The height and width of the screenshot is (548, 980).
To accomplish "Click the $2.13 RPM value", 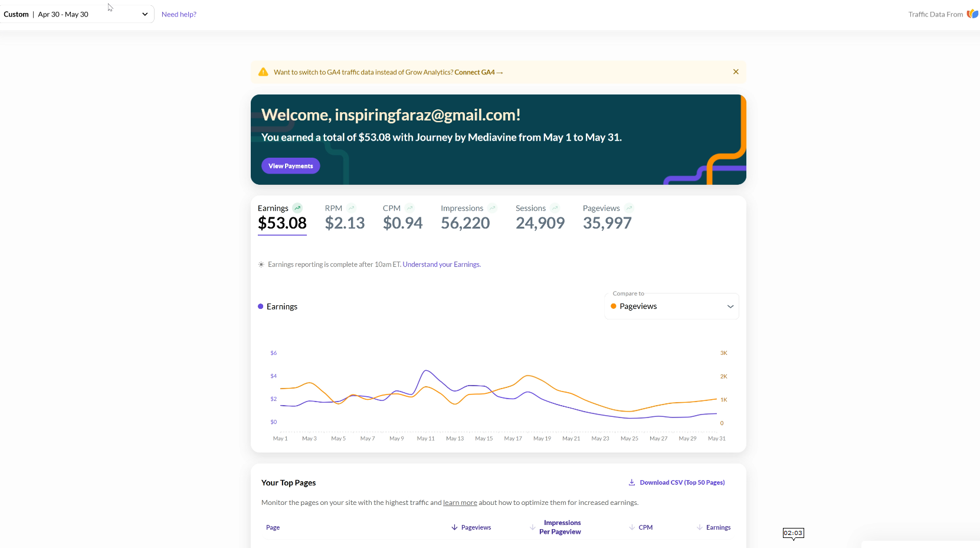I will click(345, 223).
